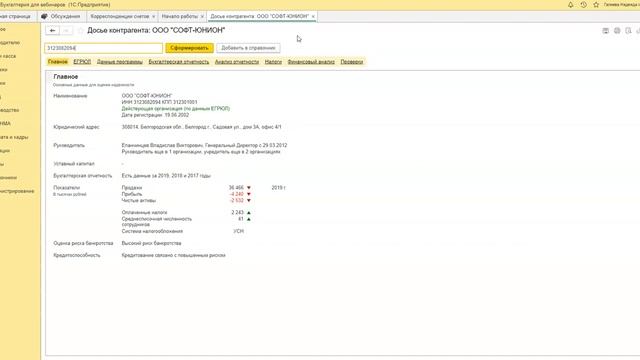Open the ЕГРЮЛ section
This screenshot has width=640, height=360.
click(x=82, y=62)
